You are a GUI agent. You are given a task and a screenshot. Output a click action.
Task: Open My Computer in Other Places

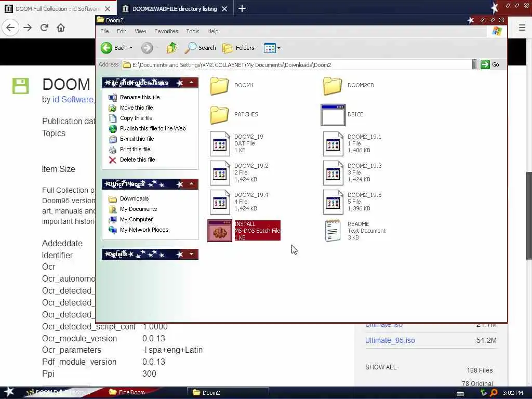(x=137, y=220)
